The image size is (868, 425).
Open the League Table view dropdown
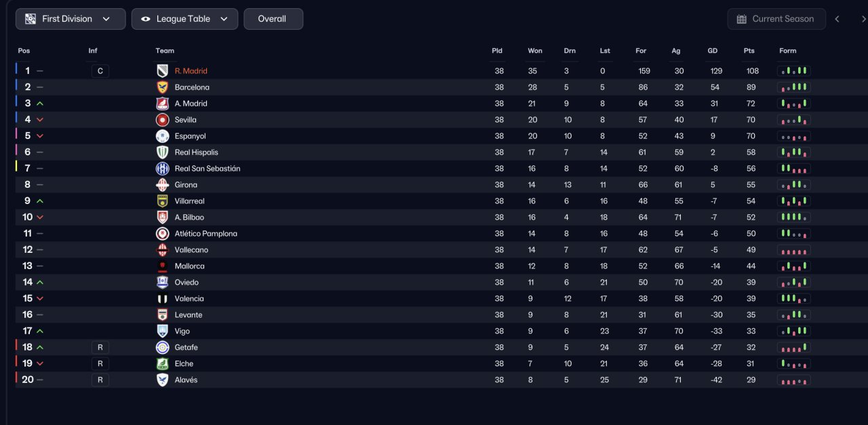pyautogui.click(x=184, y=19)
